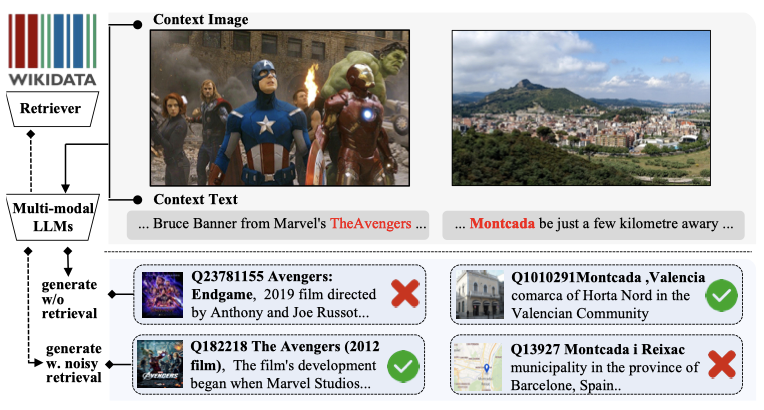Screen dimensions: 764x410
Task: Click the red Montcada mention text
Action: coord(502,223)
